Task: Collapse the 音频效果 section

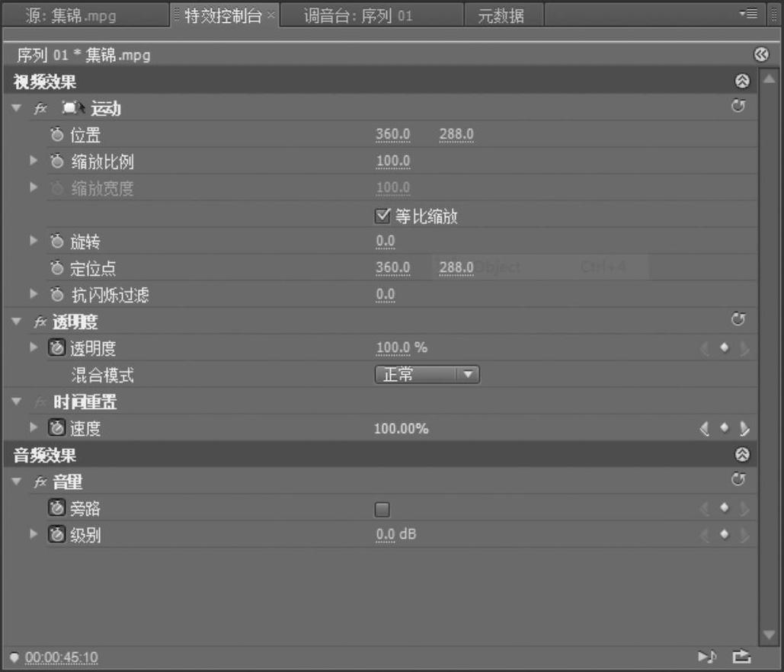Action: [x=743, y=455]
